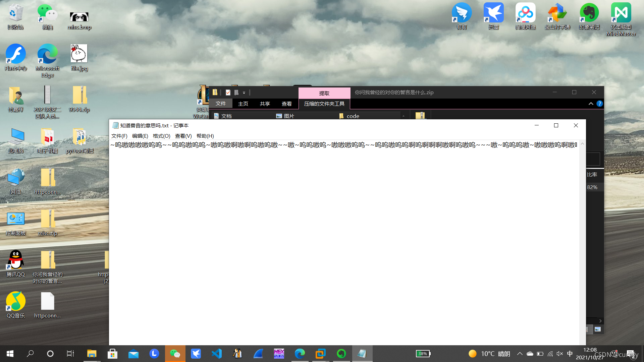
Task: Open the file.jpg desktop image
Action: [x=79, y=55]
